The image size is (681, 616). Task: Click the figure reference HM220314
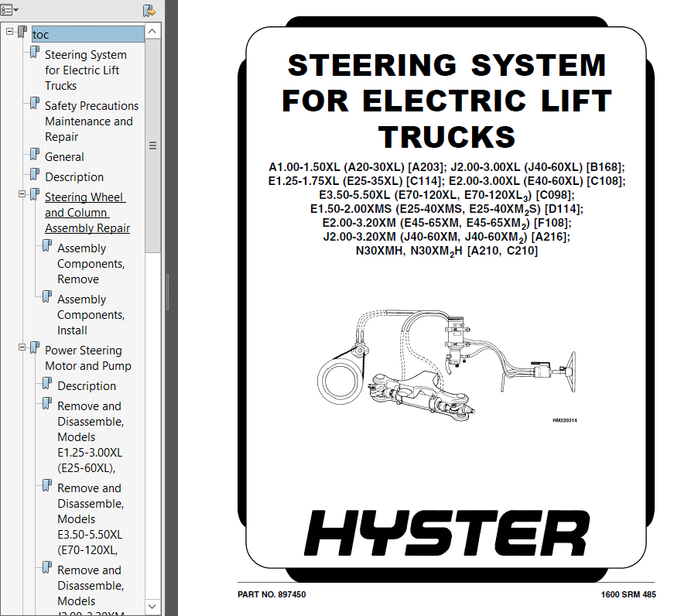click(x=565, y=420)
